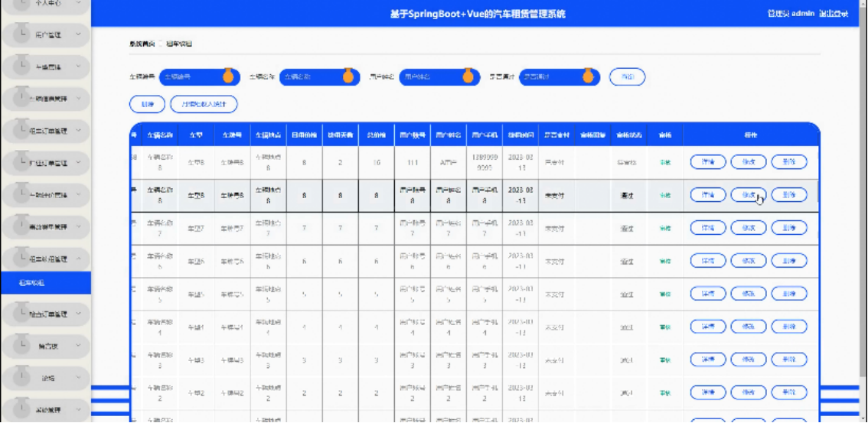
Task: Click the icon beside 个人中心 in the sidebar
Action: pyautogui.click(x=21, y=5)
